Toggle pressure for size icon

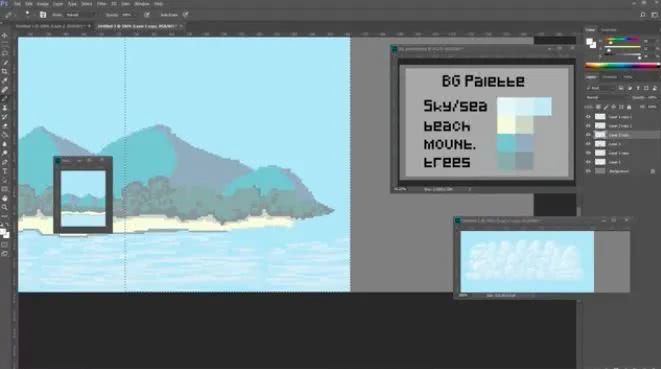(x=185, y=15)
